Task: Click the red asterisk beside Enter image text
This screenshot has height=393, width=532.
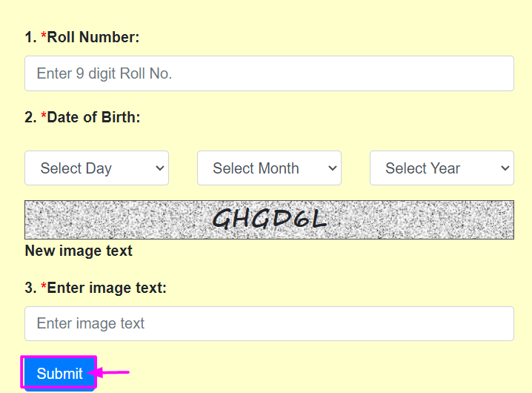Action: pos(44,287)
